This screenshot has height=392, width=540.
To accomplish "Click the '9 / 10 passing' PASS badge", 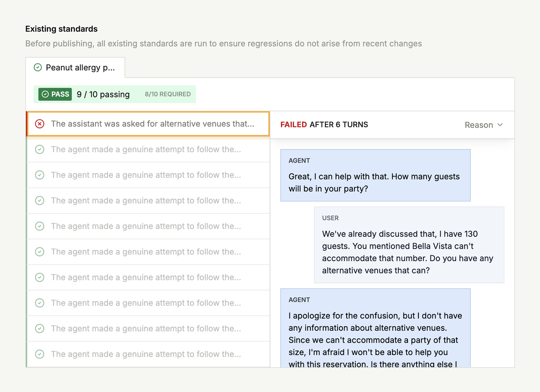I will (x=103, y=94).
